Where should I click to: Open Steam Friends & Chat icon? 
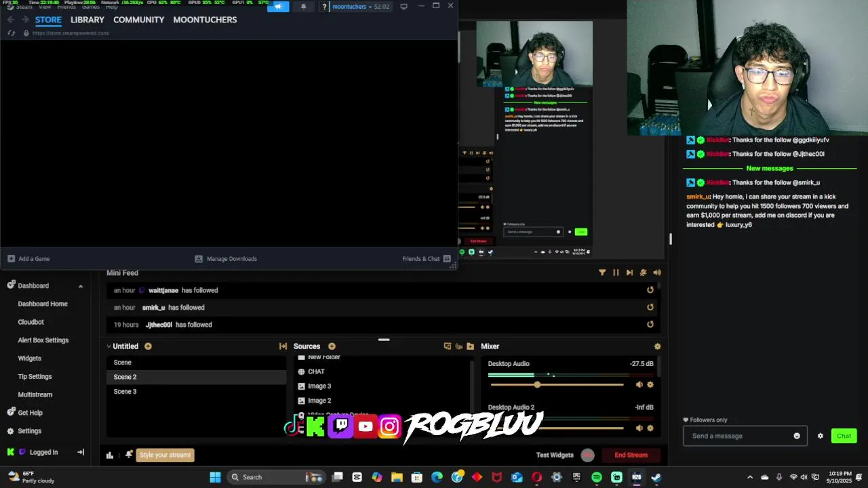point(447,259)
